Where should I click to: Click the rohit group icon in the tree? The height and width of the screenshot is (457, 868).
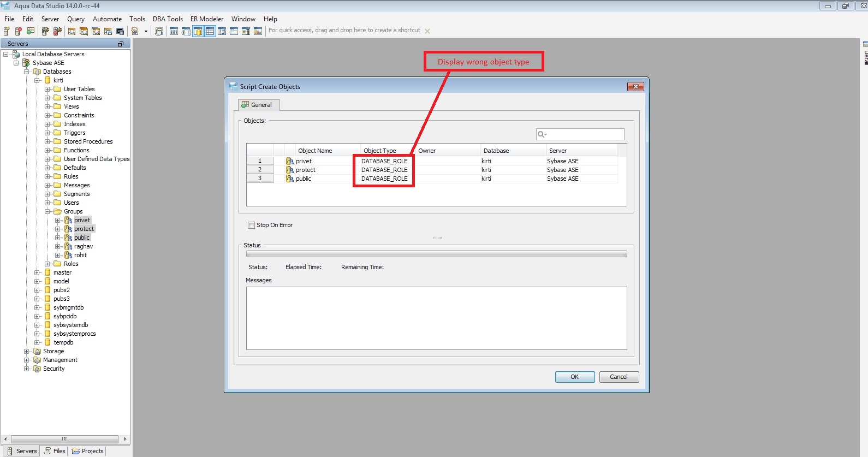(68, 255)
